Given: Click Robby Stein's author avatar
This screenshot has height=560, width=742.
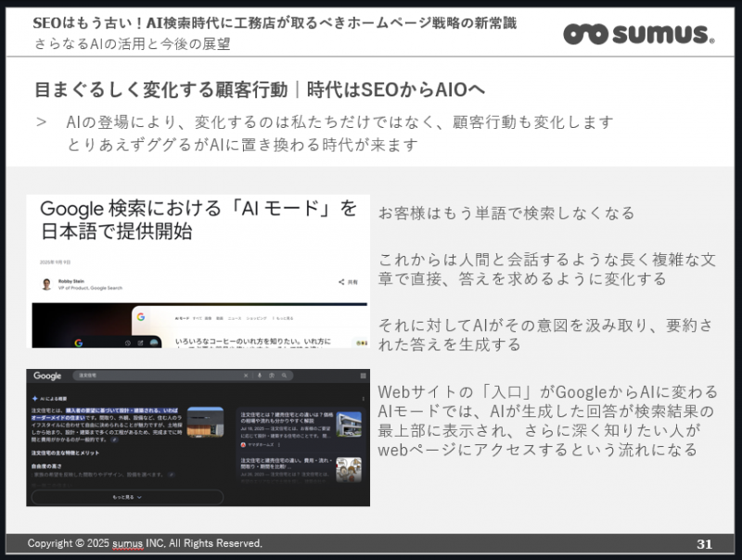Looking at the screenshot, I should pyautogui.click(x=45, y=284).
